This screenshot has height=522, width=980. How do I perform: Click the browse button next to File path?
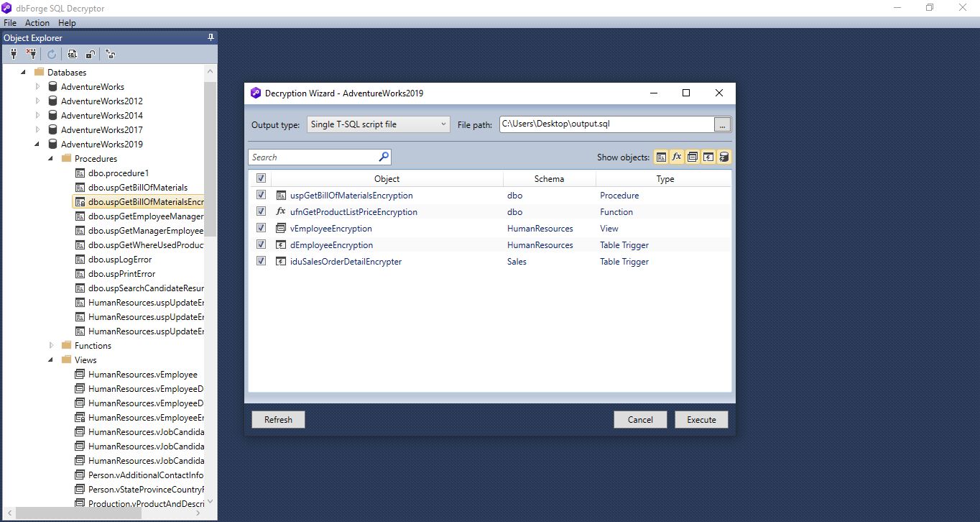pos(722,124)
